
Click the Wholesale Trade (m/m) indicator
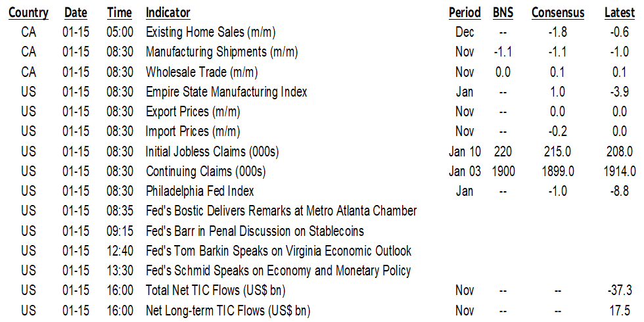click(x=201, y=72)
